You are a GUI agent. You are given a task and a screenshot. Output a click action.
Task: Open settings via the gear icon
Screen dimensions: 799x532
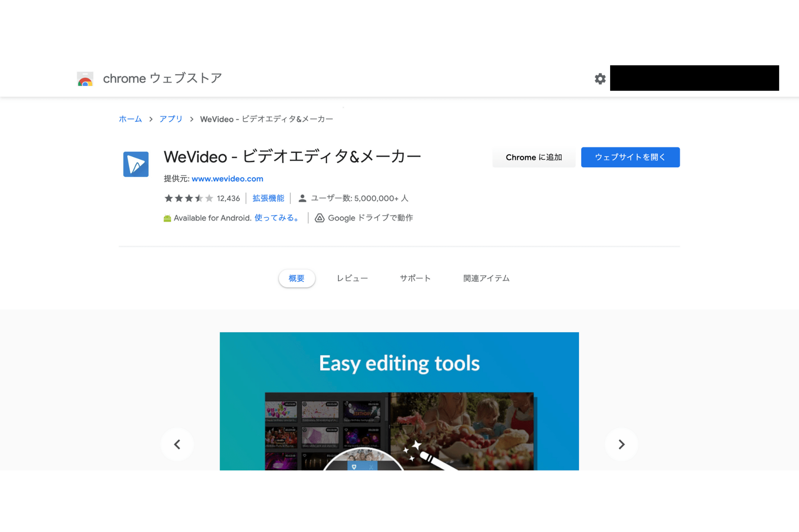tap(600, 79)
